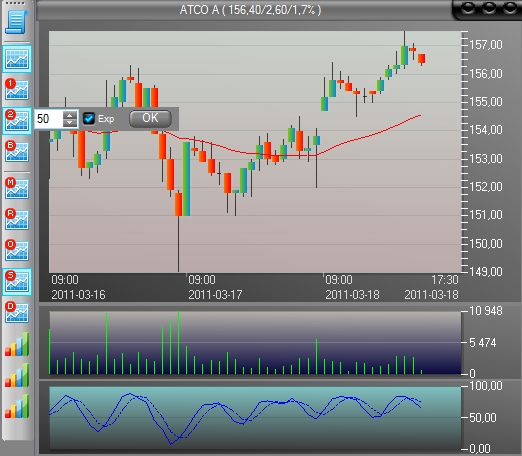This screenshot has width=522, height=456.
Task: Click the period input field showing 50
Action: (x=49, y=119)
